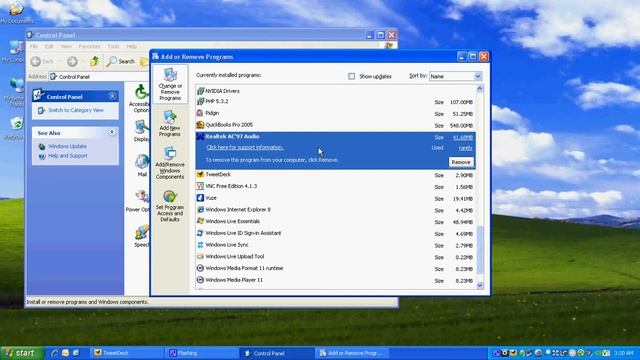
Task: Click the Pidgin program icon
Action: (200, 113)
